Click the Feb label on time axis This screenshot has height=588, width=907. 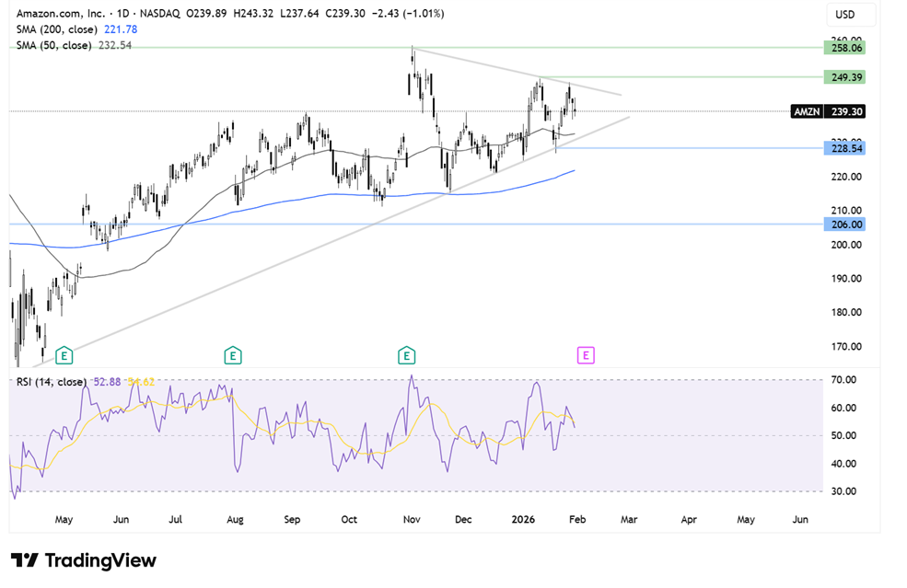pos(577,519)
